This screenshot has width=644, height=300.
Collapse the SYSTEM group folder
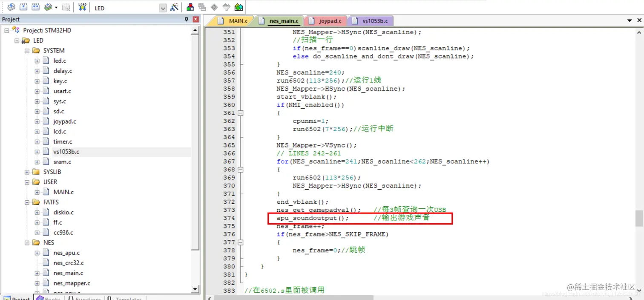[x=27, y=51]
